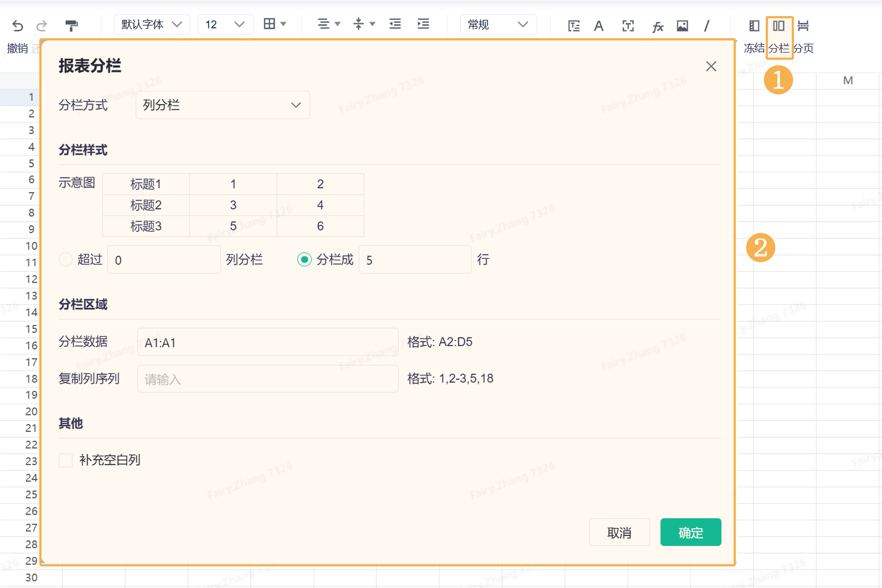Click the 分栏数据 field A1:A1

268,342
